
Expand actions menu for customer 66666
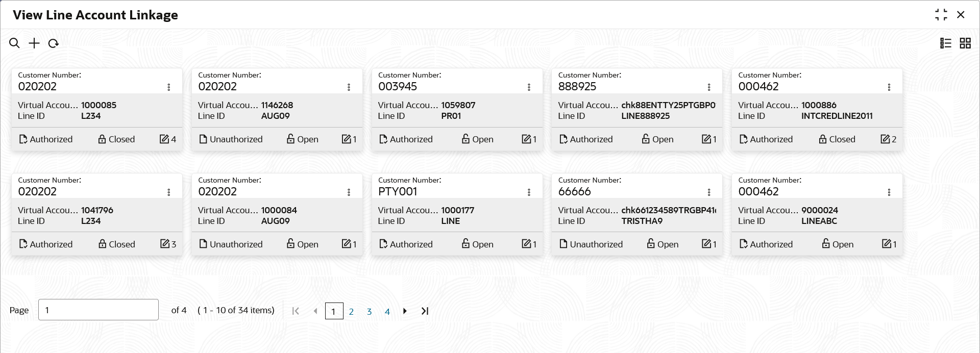coord(709,192)
